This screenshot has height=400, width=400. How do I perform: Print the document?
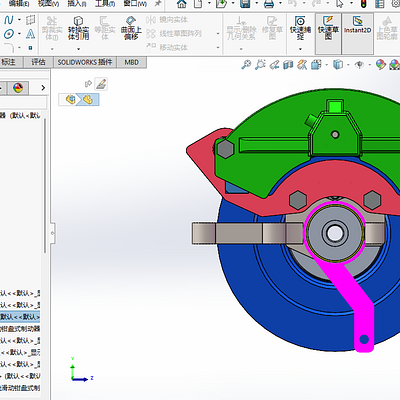[269, 4]
